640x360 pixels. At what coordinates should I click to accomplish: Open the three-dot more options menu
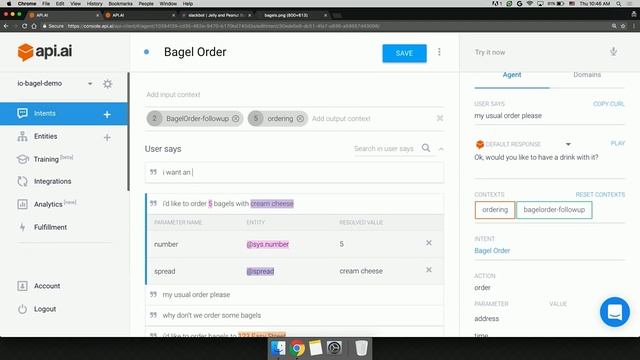pyautogui.click(x=439, y=52)
